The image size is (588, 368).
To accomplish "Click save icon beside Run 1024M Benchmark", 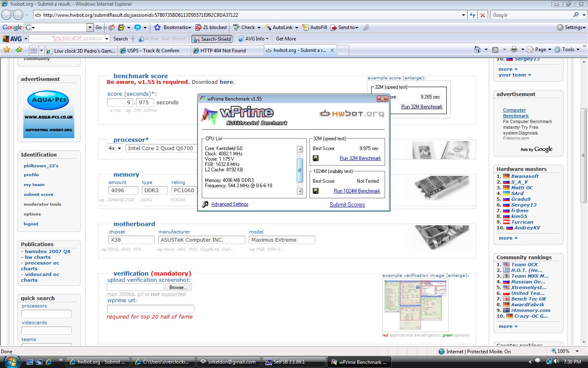I will click(316, 191).
